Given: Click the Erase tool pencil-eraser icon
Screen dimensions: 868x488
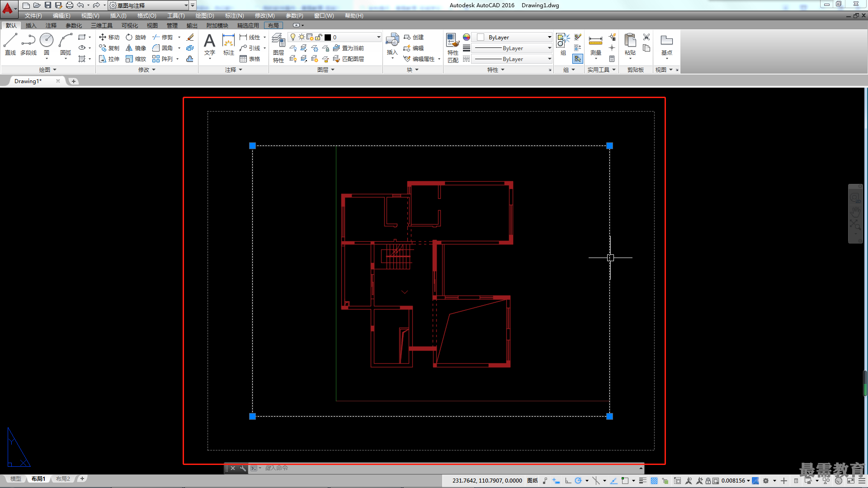Looking at the screenshot, I should pyautogui.click(x=190, y=37).
